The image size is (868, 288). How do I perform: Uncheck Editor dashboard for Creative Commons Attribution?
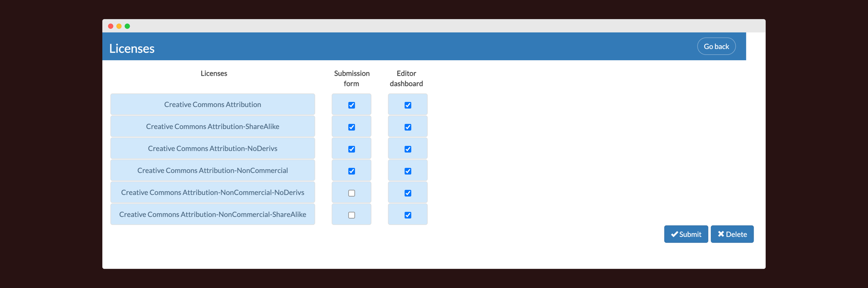tap(408, 105)
